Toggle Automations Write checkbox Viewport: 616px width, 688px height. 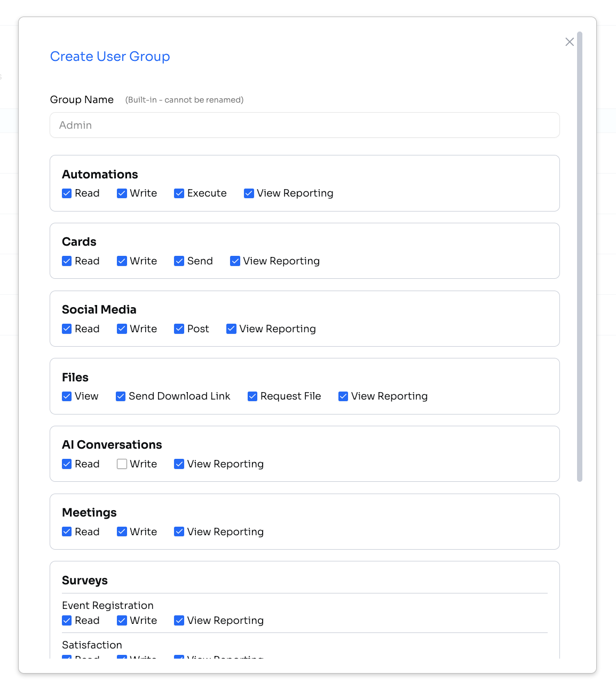pyautogui.click(x=122, y=193)
